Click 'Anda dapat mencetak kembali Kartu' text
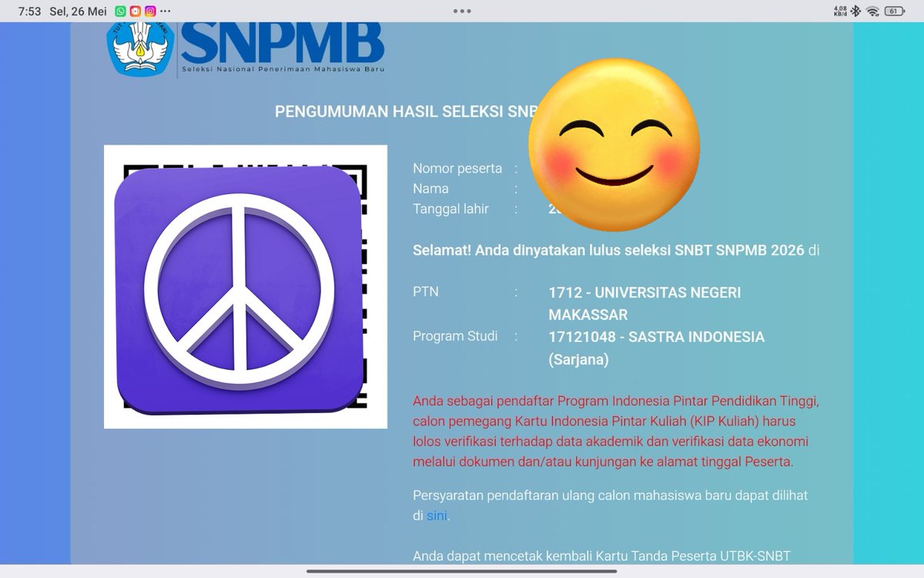This screenshot has width=924, height=578. tap(601, 556)
